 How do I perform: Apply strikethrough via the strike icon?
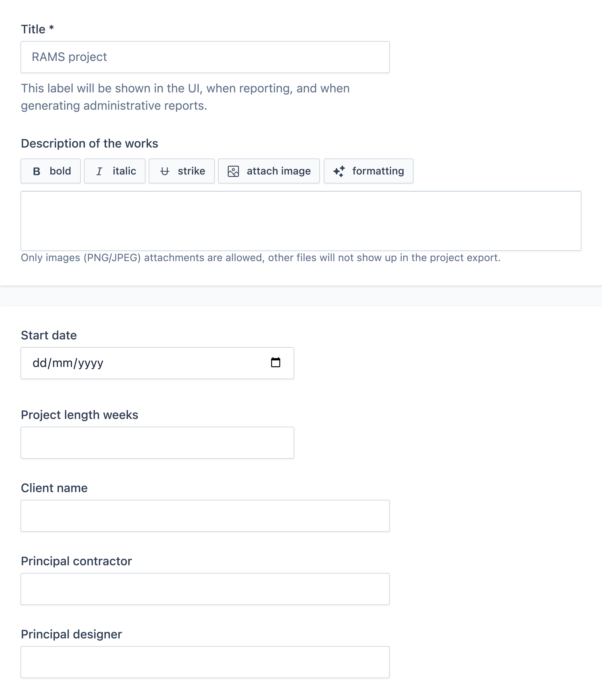tap(164, 171)
